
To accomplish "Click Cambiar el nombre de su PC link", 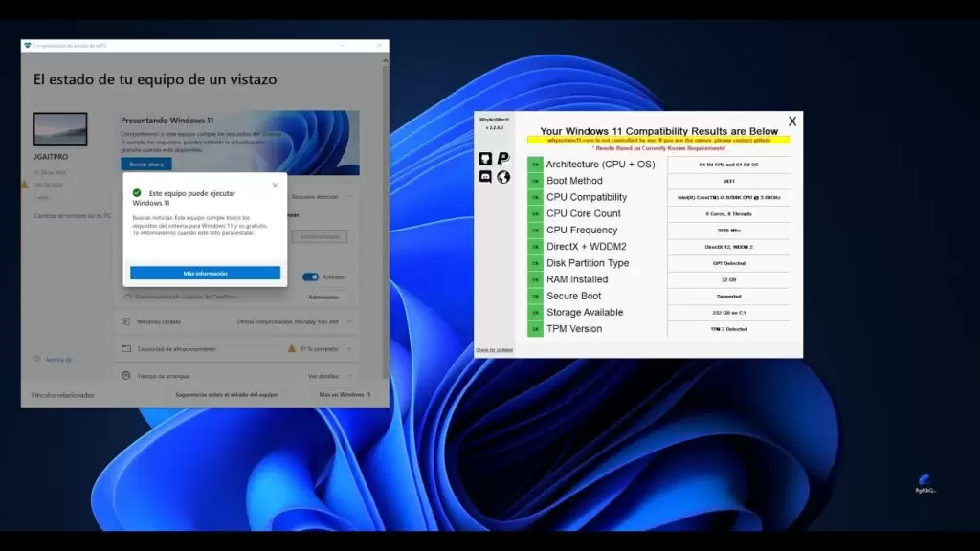I will tap(73, 216).
